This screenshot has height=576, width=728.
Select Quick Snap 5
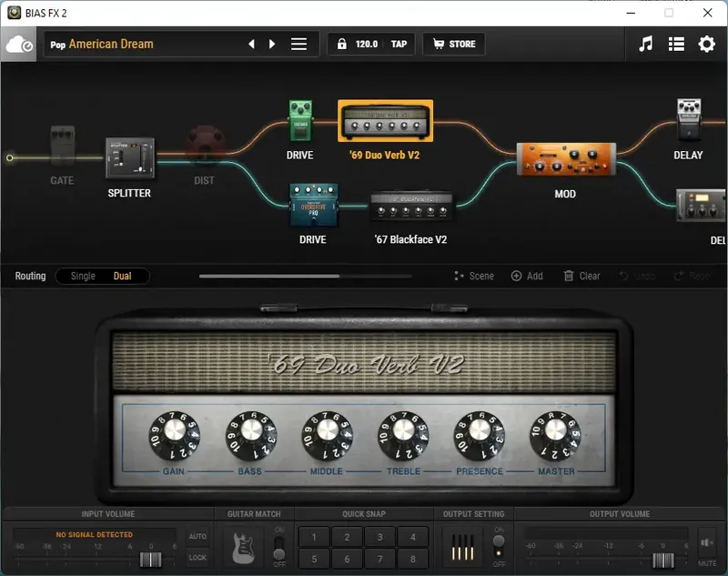click(x=314, y=559)
